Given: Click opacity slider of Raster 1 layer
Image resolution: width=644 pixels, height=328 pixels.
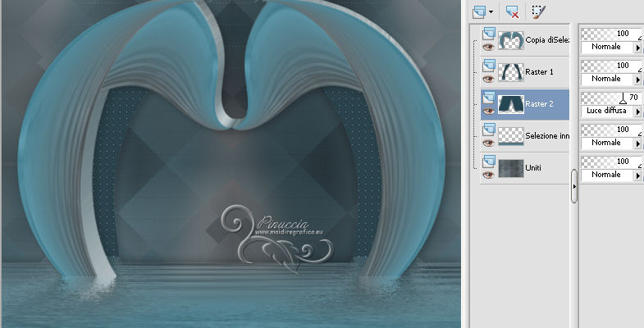Looking at the screenshot, I should coord(611,66).
